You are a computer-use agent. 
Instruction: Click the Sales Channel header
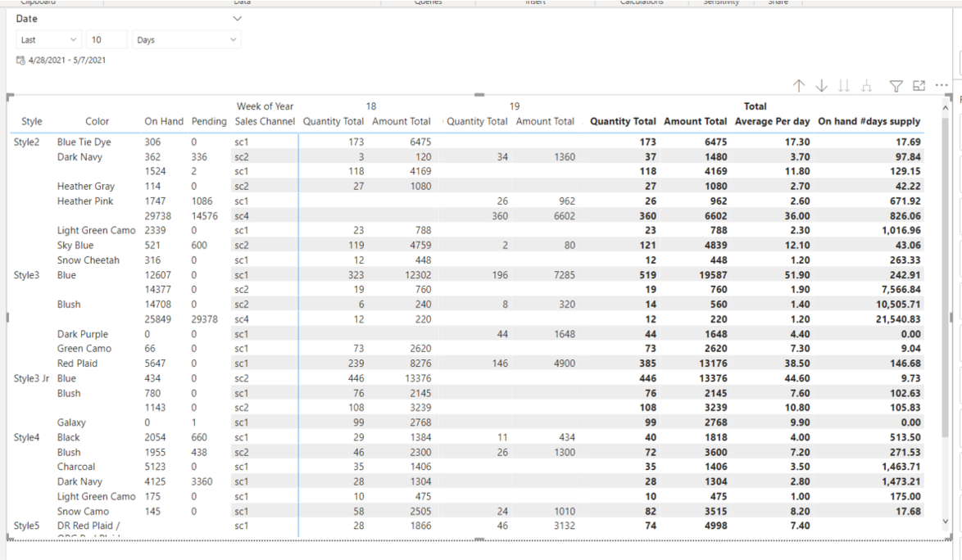click(x=265, y=121)
